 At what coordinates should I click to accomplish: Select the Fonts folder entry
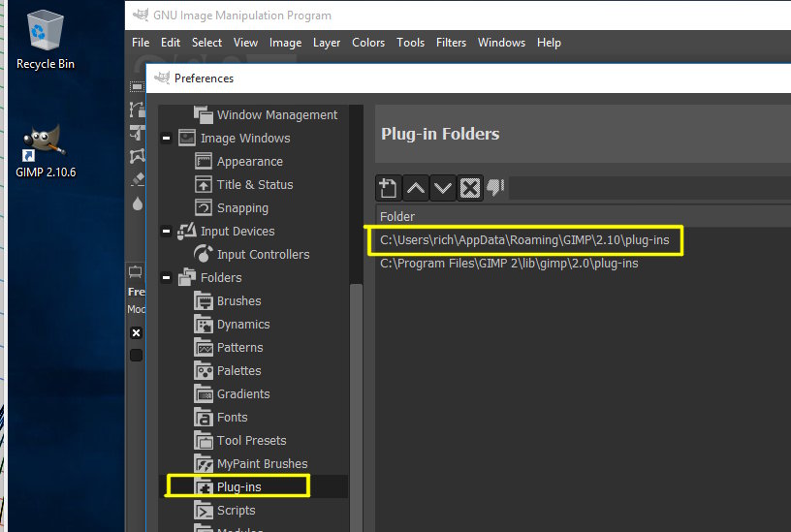tap(232, 417)
